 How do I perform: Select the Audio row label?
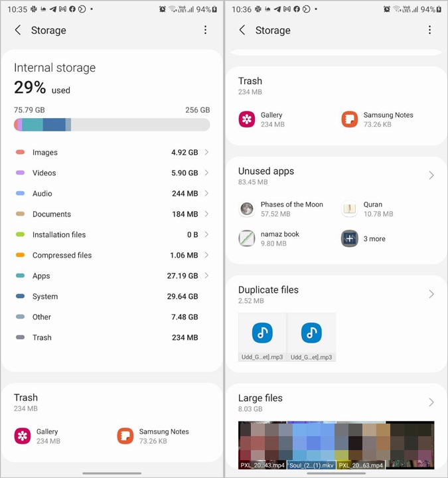42,194
